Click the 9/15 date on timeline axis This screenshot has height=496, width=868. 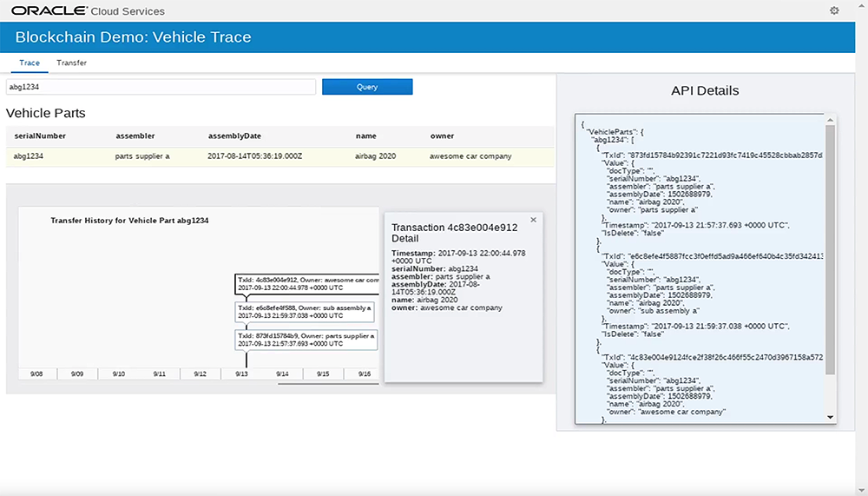tap(323, 374)
